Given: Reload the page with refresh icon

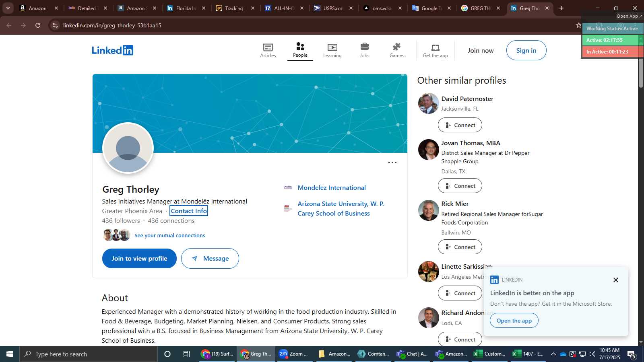Looking at the screenshot, I should pos(38,25).
